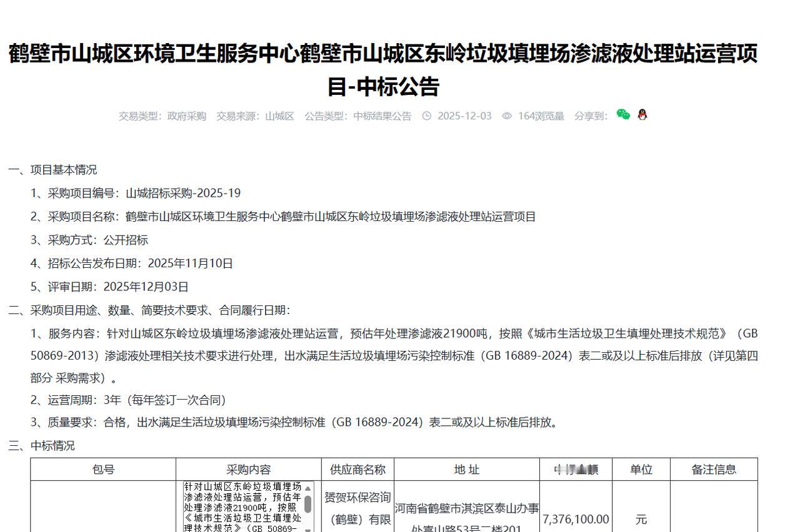Click the publish date 2025-12-03
800x532 pixels.
(464, 116)
